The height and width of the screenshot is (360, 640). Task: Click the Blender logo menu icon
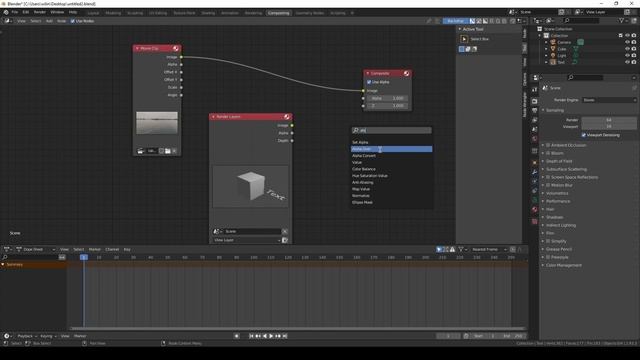point(6,12)
